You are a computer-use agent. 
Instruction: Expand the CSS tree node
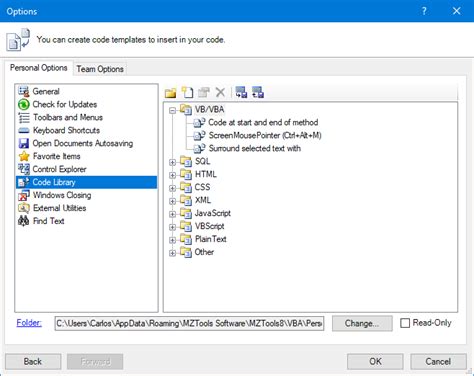(172, 188)
